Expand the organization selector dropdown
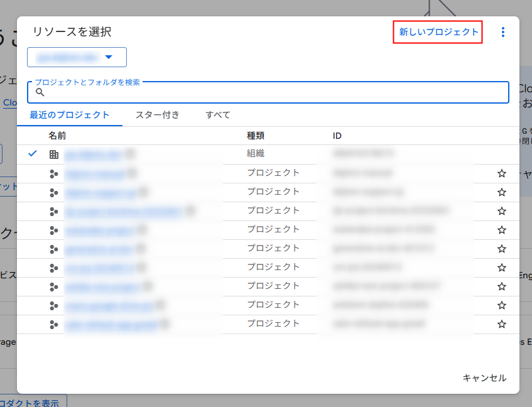The width and height of the screenshot is (532, 407). [x=77, y=57]
